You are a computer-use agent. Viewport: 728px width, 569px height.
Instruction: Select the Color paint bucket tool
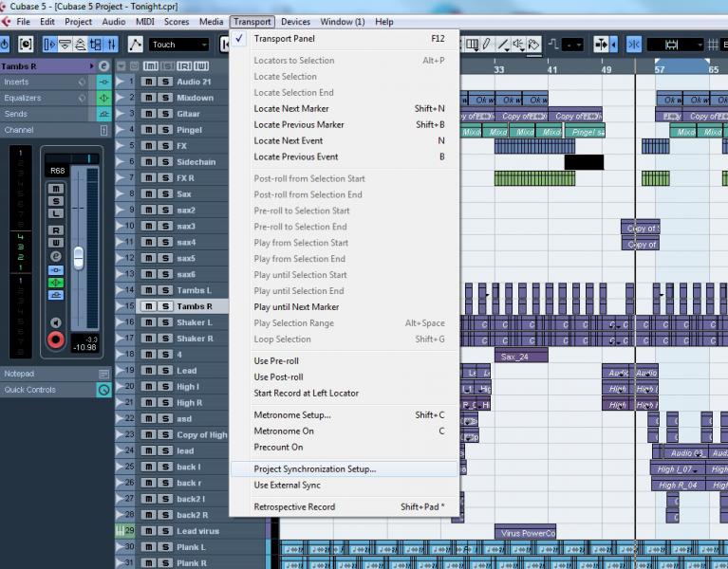pos(534,45)
